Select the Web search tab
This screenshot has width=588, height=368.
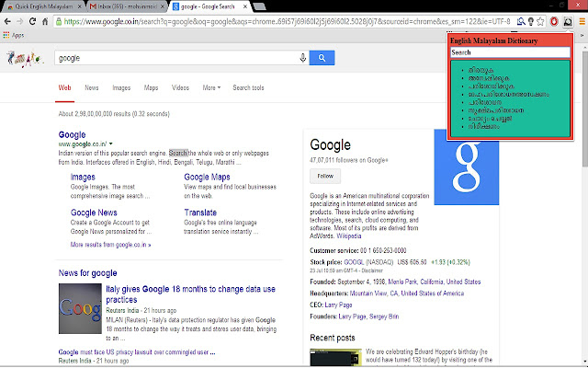tap(64, 87)
